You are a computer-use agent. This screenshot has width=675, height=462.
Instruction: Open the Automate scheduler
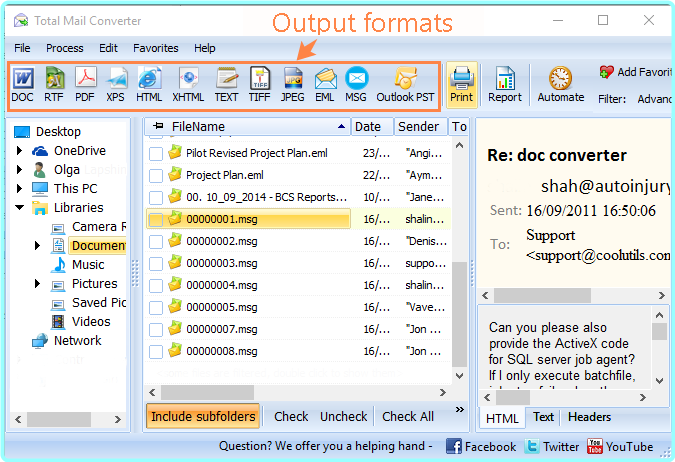pyautogui.click(x=561, y=85)
